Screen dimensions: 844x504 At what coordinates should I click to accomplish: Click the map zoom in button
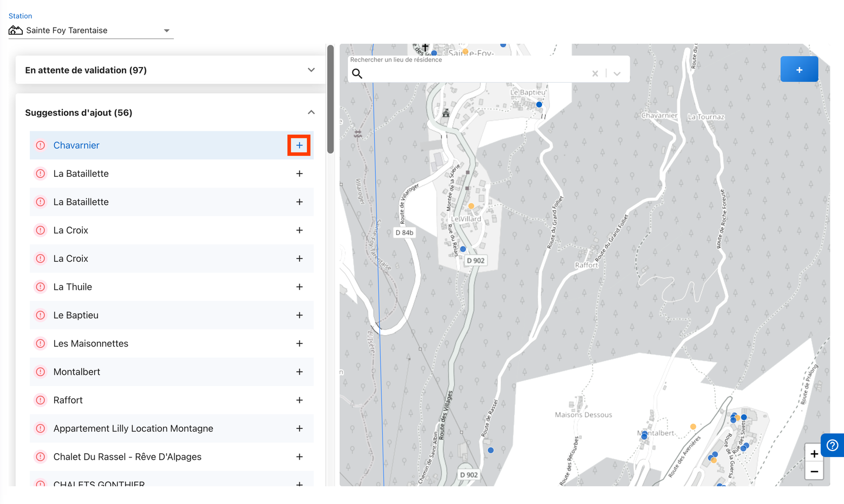point(814,454)
